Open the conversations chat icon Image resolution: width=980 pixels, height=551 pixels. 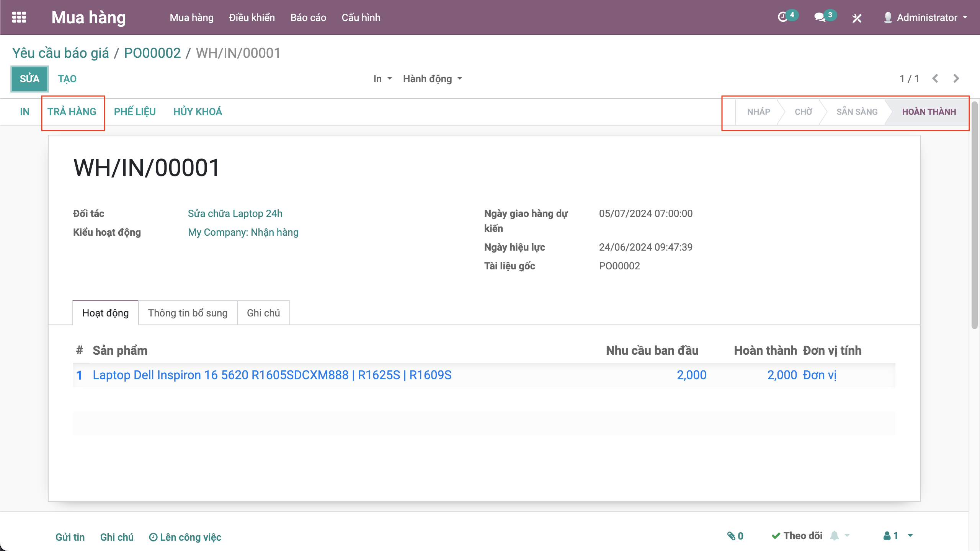pos(820,18)
